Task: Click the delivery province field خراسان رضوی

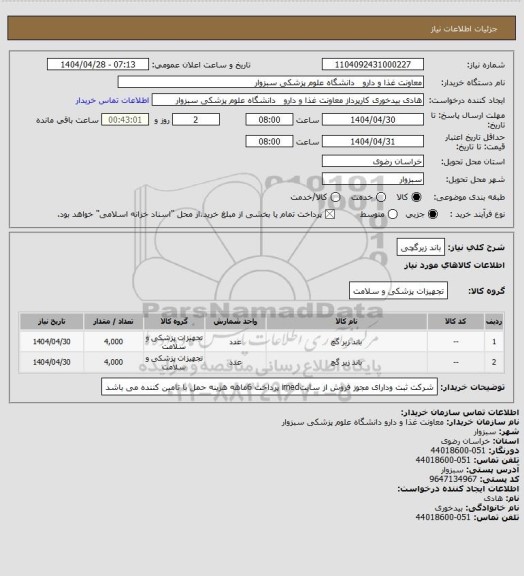Action: [x=373, y=161]
